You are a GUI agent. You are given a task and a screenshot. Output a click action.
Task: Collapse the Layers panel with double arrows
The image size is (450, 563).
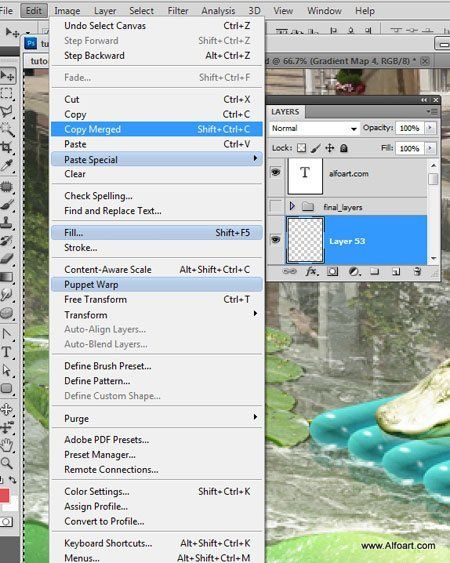coord(424,100)
